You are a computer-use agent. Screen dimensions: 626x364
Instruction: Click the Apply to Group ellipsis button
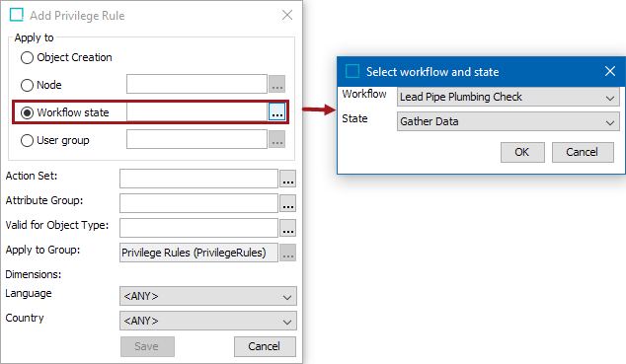click(x=288, y=253)
